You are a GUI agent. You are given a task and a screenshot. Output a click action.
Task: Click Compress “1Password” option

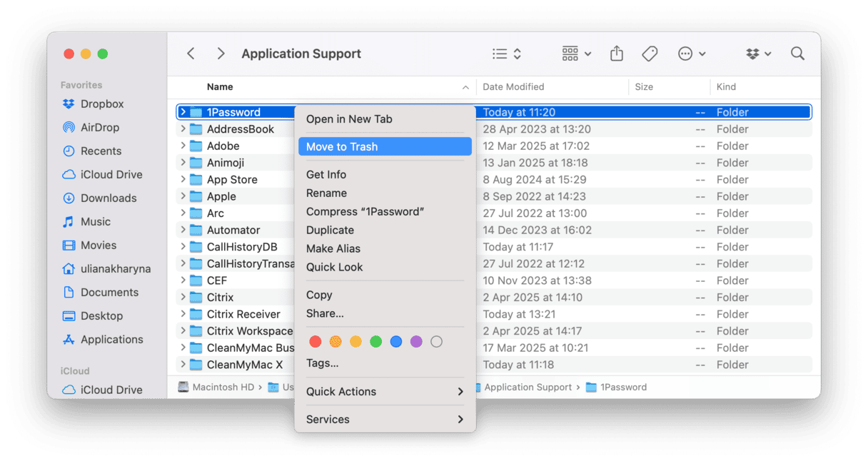(365, 212)
